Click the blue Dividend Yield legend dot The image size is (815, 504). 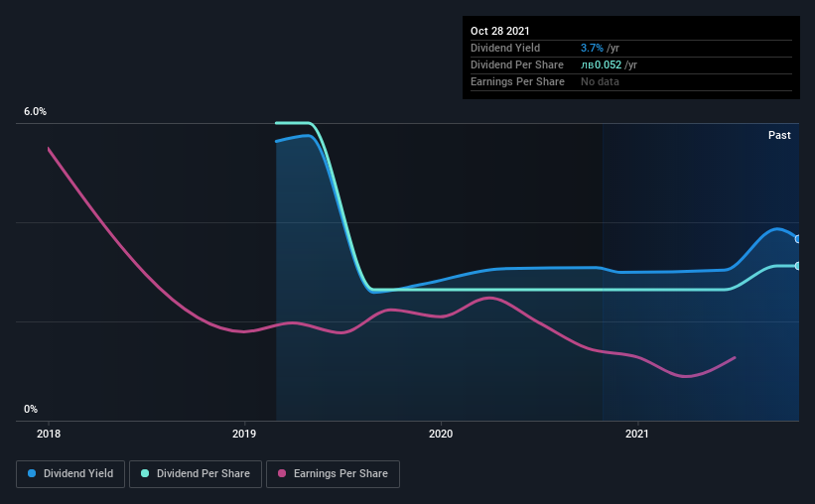point(32,473)
